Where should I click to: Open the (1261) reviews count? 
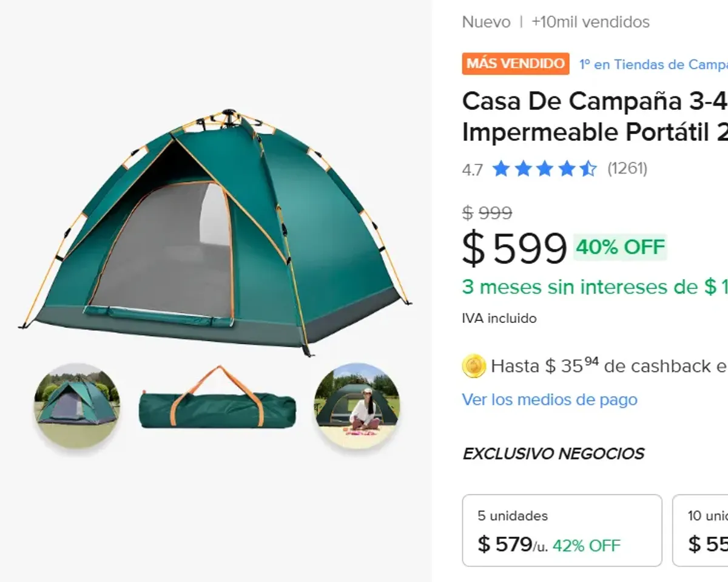[627, 168]
